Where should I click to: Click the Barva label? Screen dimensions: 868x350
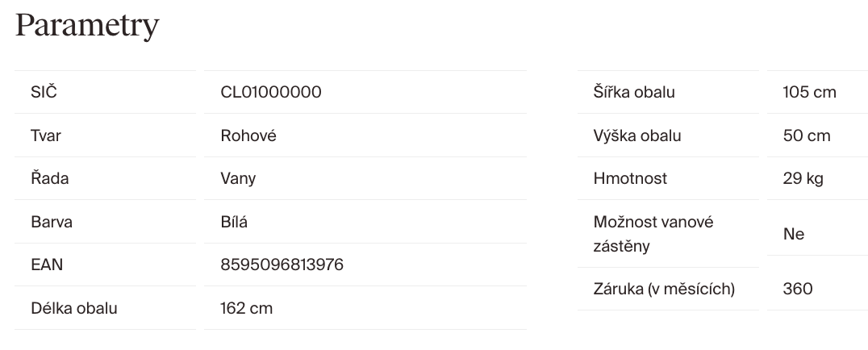point(51,222)
